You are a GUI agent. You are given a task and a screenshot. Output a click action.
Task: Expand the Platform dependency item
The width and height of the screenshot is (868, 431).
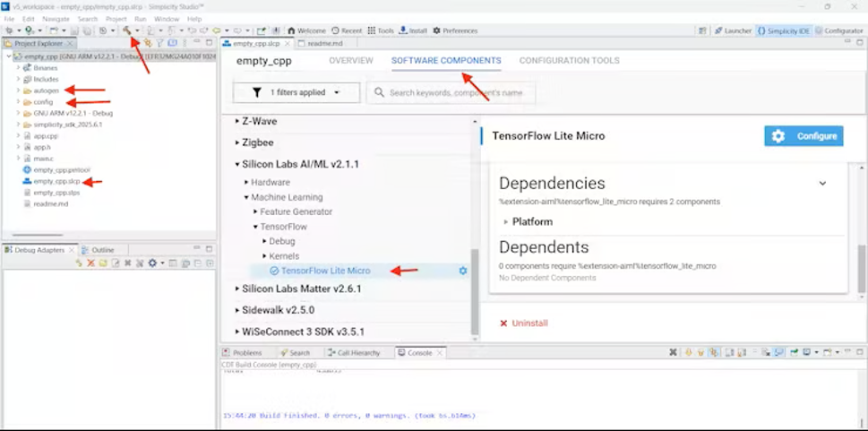click(x=529, y=221)
